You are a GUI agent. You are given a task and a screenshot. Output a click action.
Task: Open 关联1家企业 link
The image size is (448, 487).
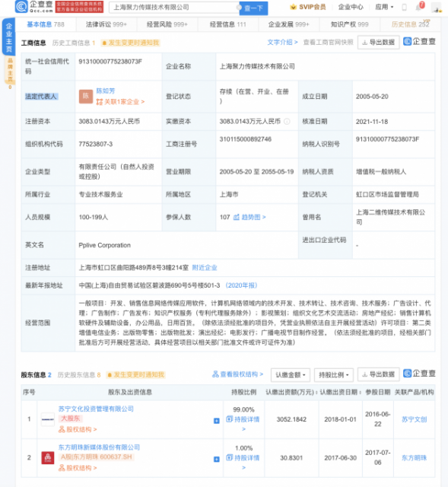click(120, 102)
